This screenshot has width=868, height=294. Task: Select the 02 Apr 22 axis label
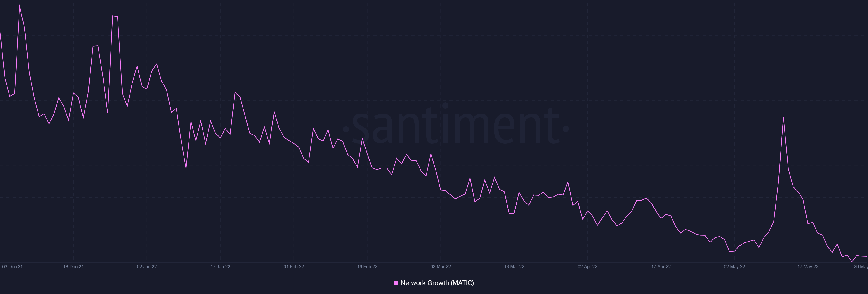(587, 267)
